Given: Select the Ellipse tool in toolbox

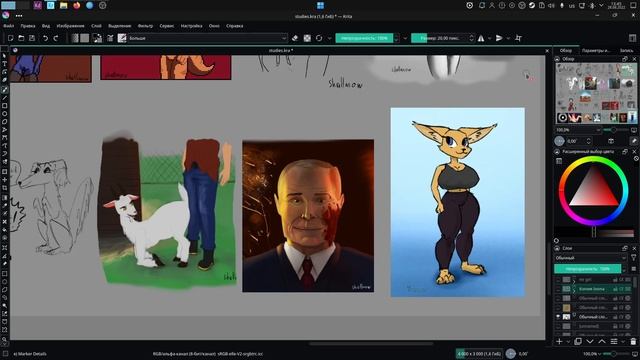Looking at the screenshot, I should pyautogui.click(x=4, y=114).
